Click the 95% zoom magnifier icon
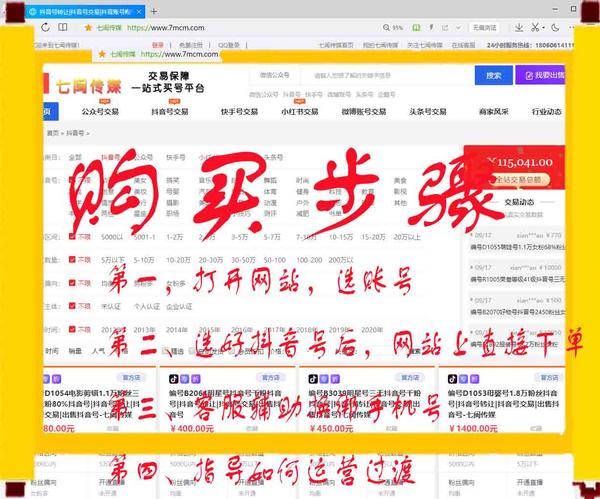Viewport: 600px width, 499px height. (386, 28)
